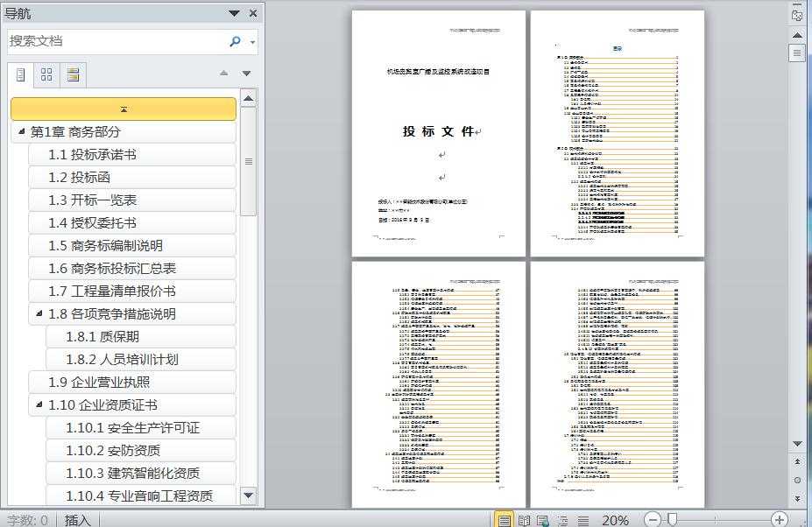Click the zoom in plus button
Screen dimensions: 812x527
click(x=779, y=520)
